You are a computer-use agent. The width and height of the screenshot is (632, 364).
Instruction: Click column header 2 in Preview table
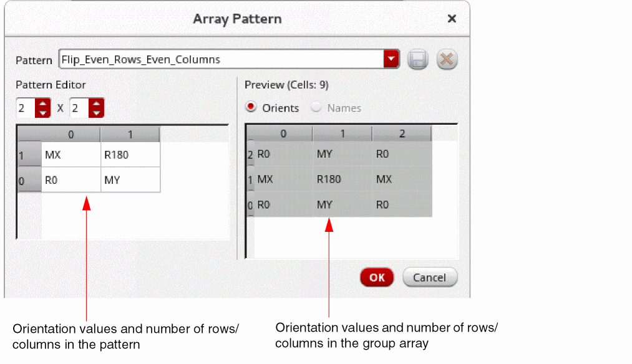(x=402, y=133)
